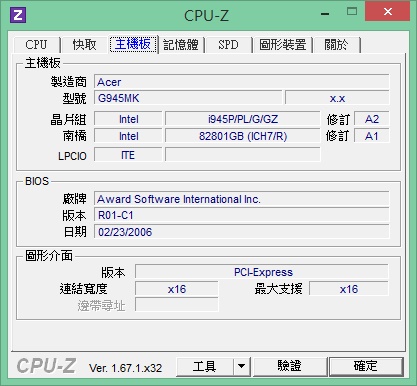The image size is (417, 386).
Task: Click the empty LPCIO model field
Action: (243, 155)
